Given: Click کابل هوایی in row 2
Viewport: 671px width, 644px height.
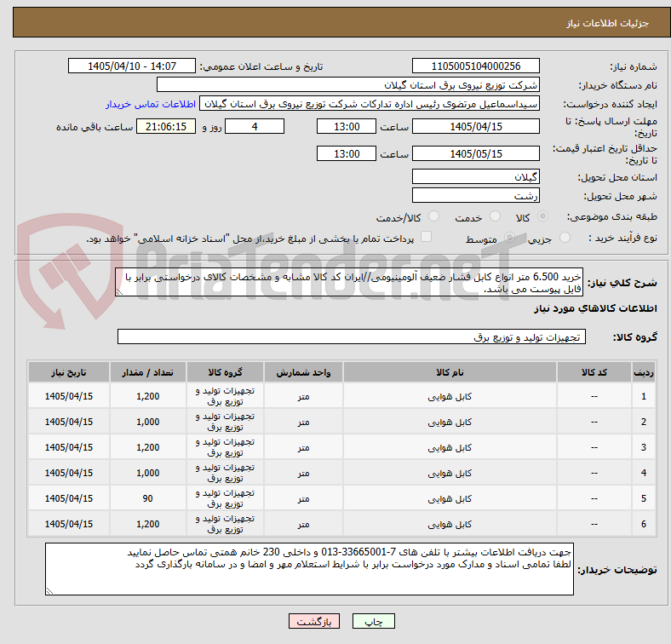Looking at the screenshot, I should tap(450, 423).
